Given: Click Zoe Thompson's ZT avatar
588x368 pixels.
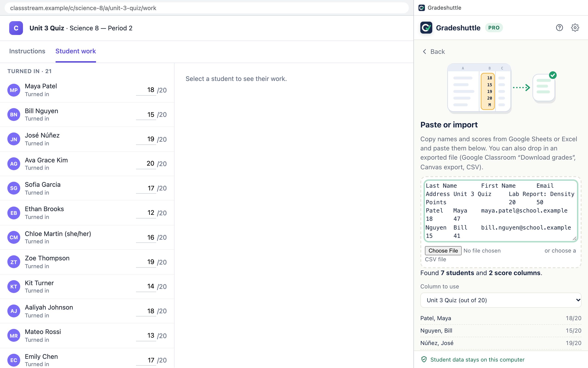Looking at the screenshot, I should point(14,262).
